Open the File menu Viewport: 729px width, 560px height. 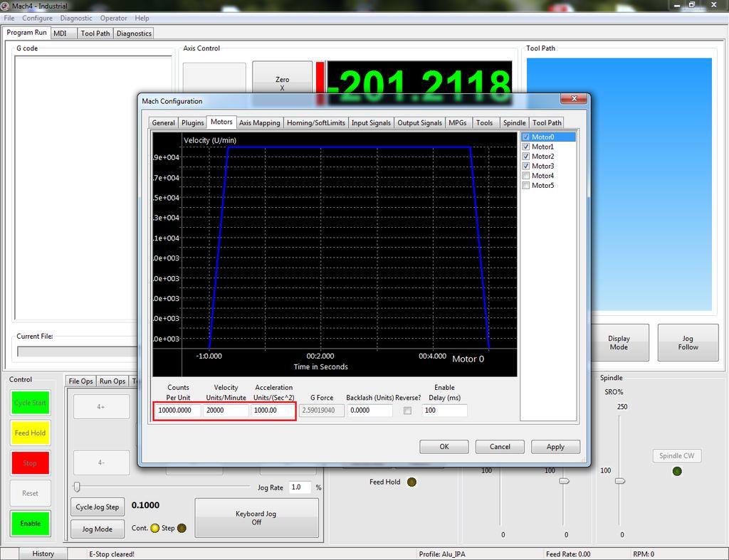click(x=9, y=18)
